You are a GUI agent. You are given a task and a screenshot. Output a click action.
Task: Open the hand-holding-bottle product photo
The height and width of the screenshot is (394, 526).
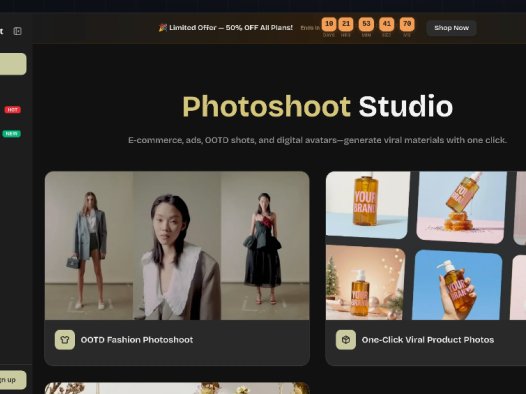(457, 285)
